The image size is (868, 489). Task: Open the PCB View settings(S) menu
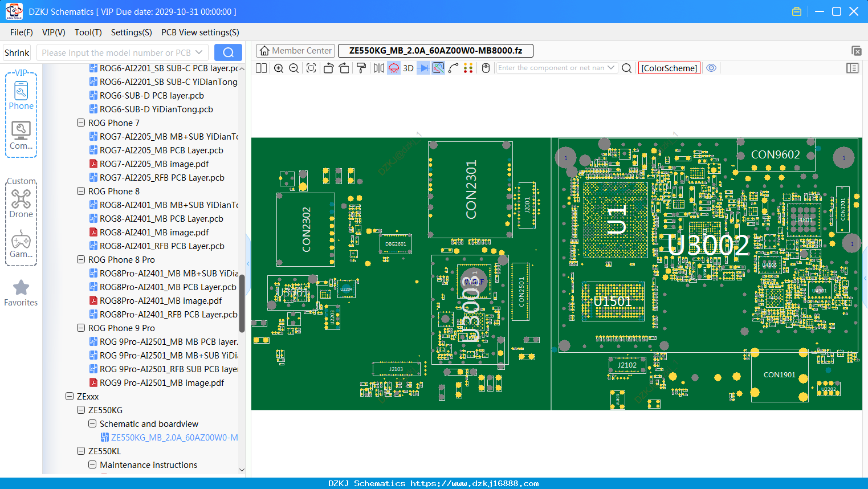[200, 32]
